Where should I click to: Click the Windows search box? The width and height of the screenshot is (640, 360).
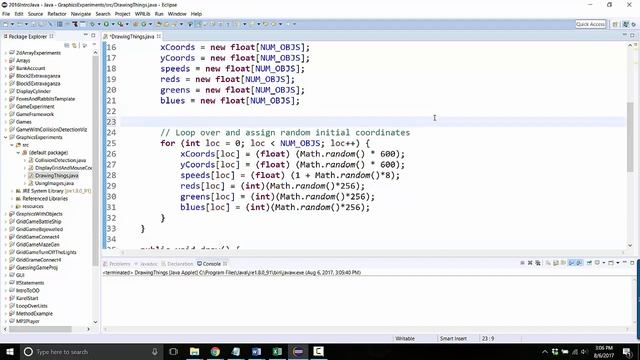[90, 351]
